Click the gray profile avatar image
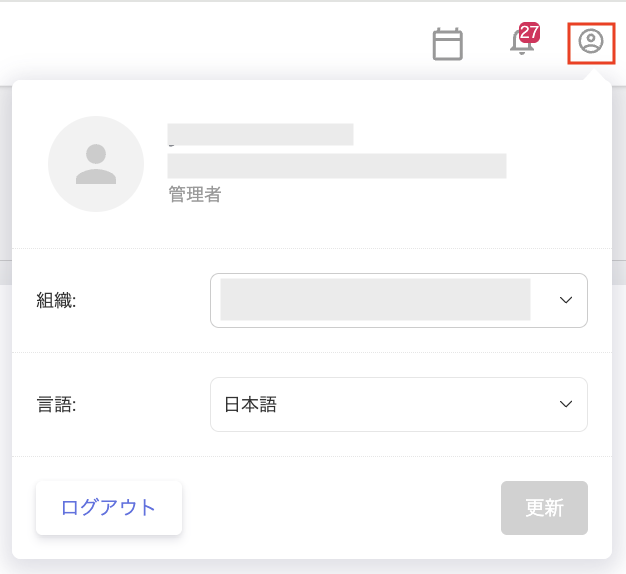The width and height of the screenshot is (626, 574). [x=96, y=164]
